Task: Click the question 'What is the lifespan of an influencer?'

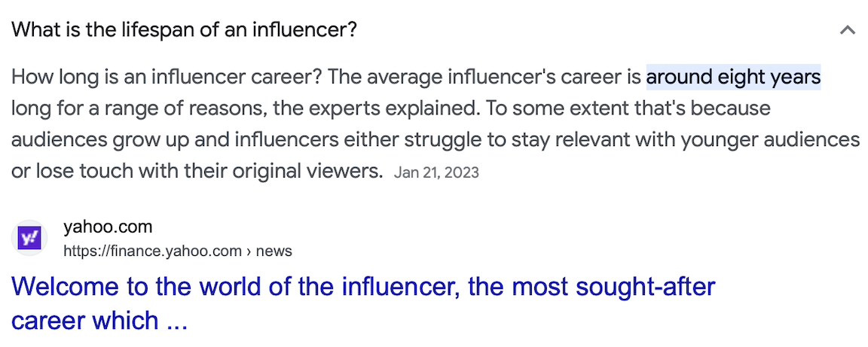Action: (x=185, y=31)
